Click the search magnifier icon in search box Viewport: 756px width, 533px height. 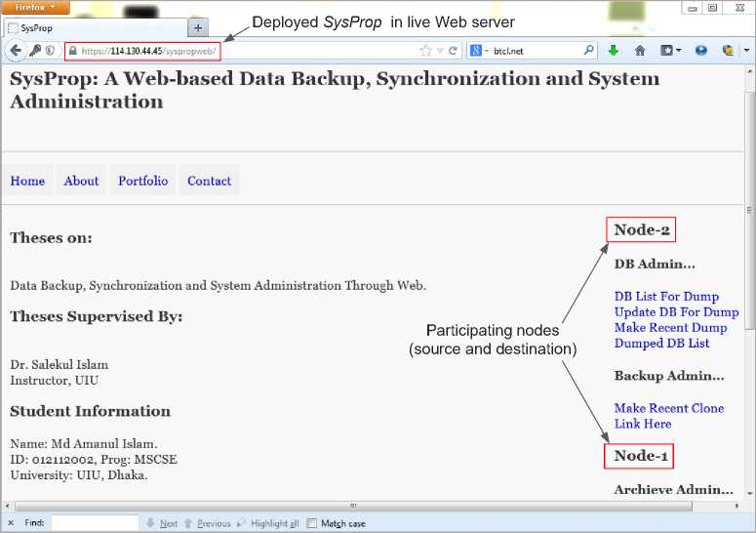tap(589, 51)
